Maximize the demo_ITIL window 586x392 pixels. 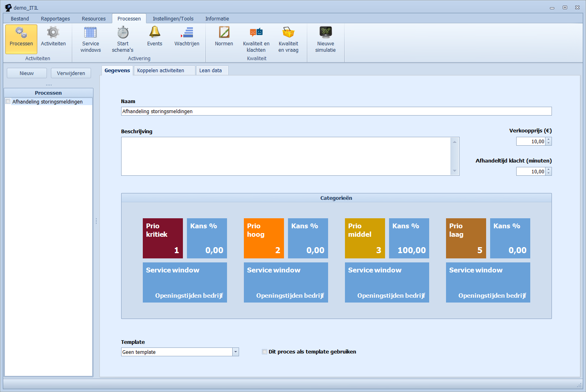(x=565, y=8)
